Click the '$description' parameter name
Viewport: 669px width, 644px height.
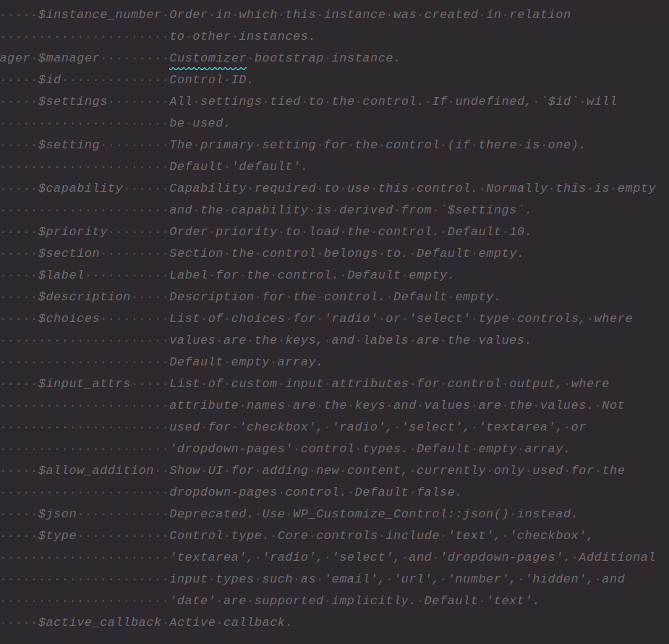tap(84, 297)
